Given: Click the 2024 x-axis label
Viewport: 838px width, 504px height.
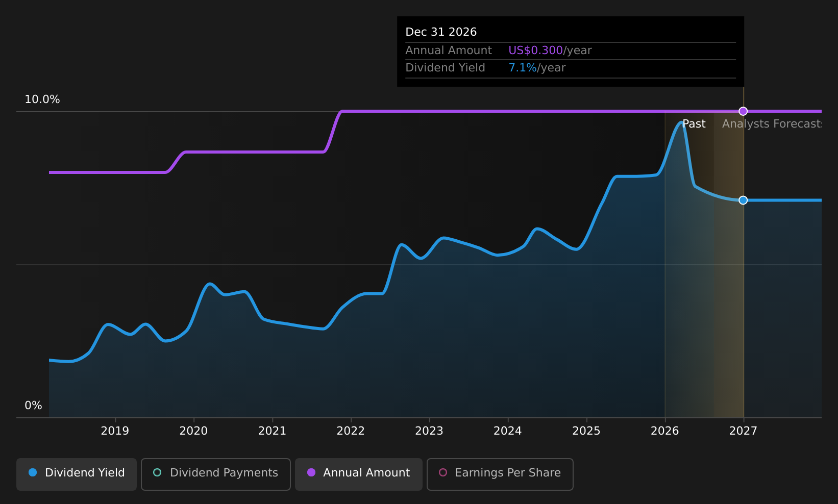Looking at the screenshot, I should click(508, 431).
